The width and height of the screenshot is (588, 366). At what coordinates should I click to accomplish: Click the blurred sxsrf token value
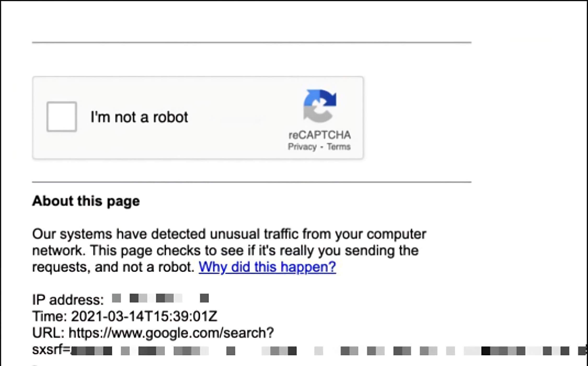(x=314, y=351)
